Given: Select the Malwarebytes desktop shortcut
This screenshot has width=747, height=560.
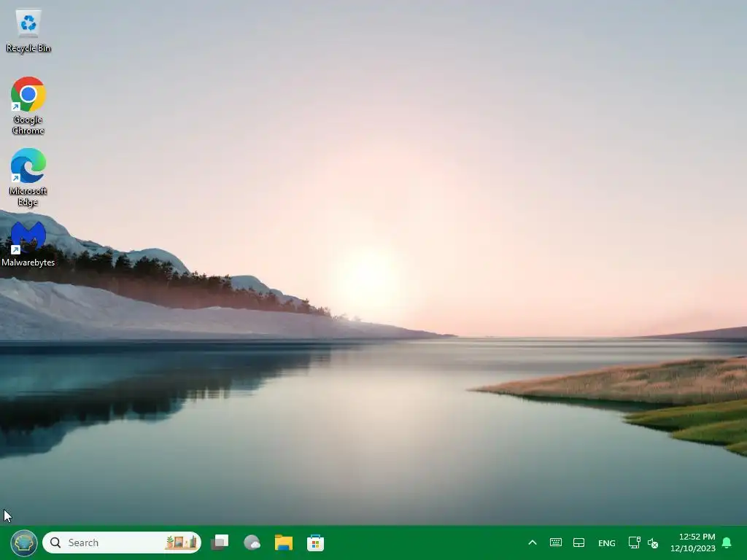Looking at the screenshot, I should [x=28, y=244].
